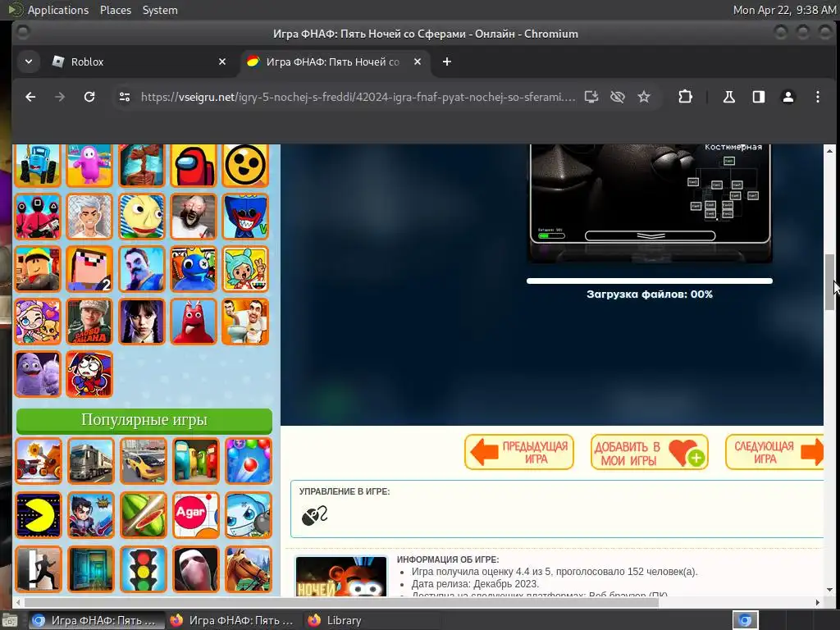Open the Squid Game guards icon
The image size is (840, 630).
pyautogui.click(x=38, y=217)
